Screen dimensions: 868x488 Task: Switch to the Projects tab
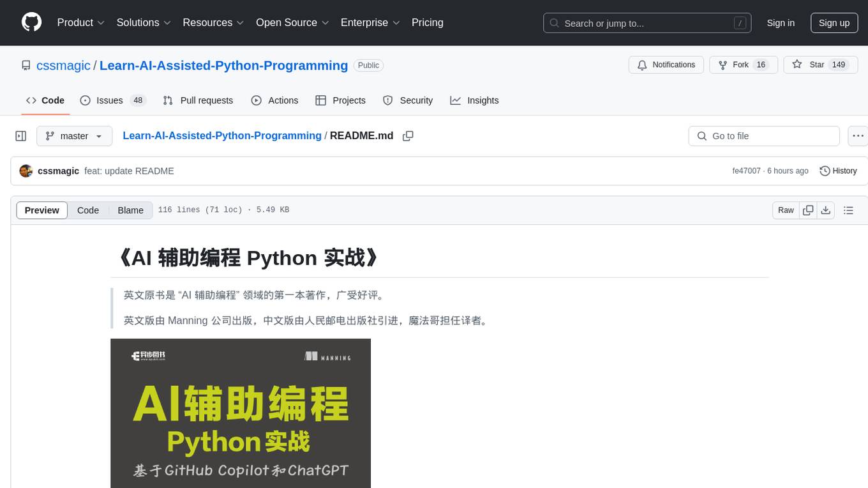click(340, 100)
